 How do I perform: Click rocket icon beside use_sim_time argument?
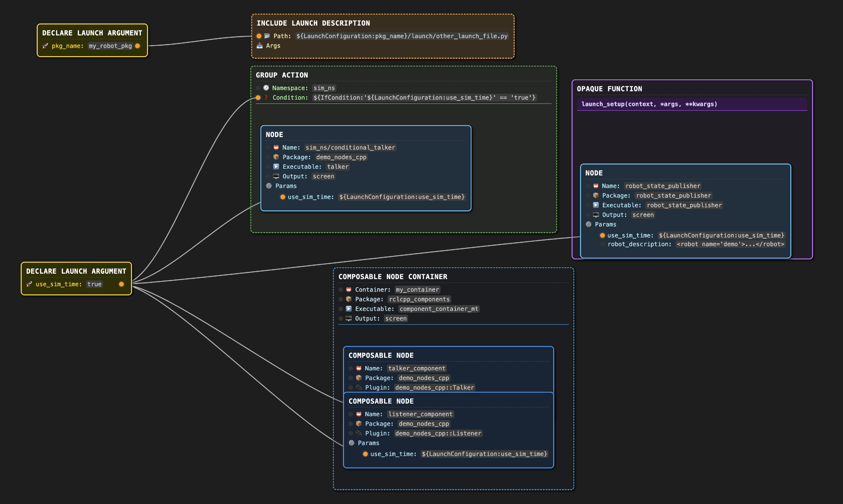click(x=29, y=284)
